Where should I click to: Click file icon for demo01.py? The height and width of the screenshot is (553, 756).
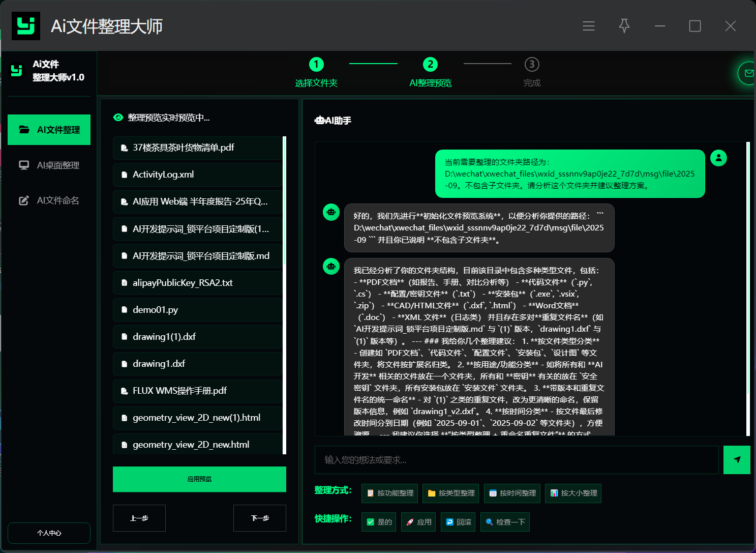pos(124,310)
